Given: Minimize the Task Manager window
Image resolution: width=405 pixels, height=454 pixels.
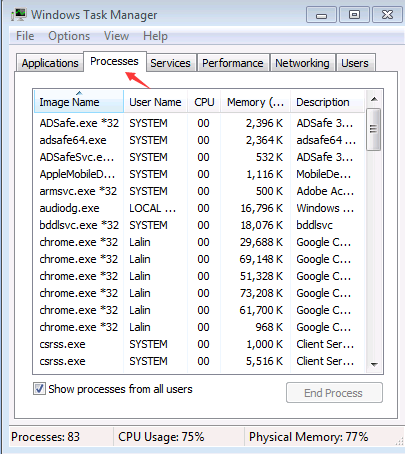Looking at the screenshot, I should (x=321, y=15).
